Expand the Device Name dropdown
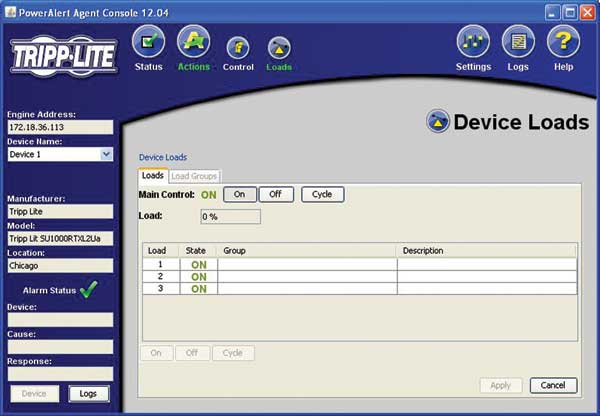The image size is (600, 416). click(x=106, y=154)
